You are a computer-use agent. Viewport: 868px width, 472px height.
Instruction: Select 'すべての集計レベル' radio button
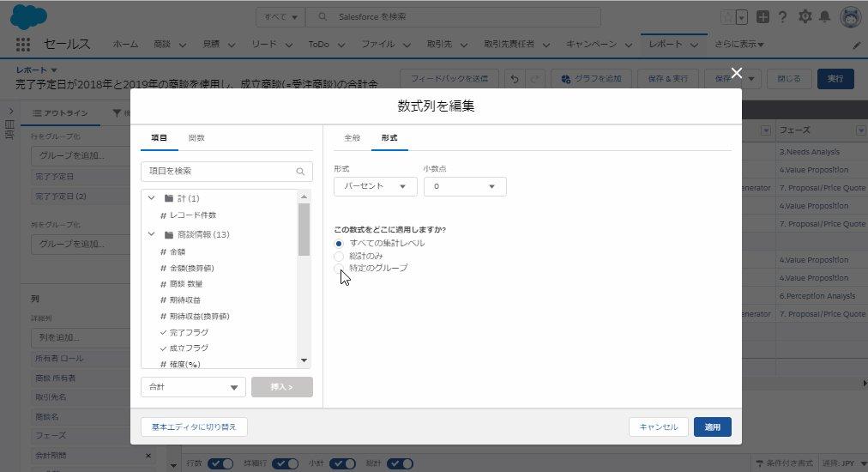coord(339,244)
